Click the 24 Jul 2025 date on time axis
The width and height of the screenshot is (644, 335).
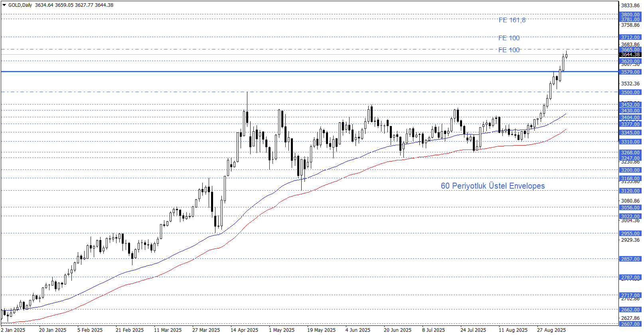tap(473, 330)
